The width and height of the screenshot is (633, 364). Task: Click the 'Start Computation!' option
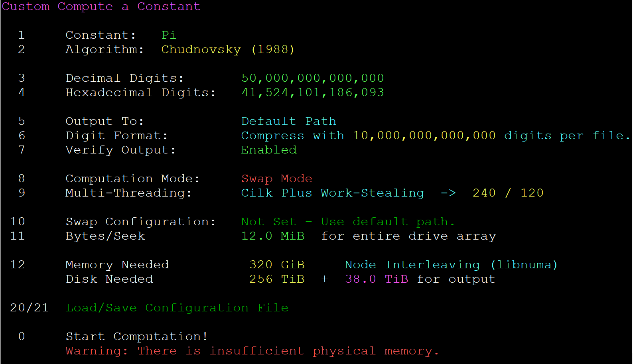point(136,336)
